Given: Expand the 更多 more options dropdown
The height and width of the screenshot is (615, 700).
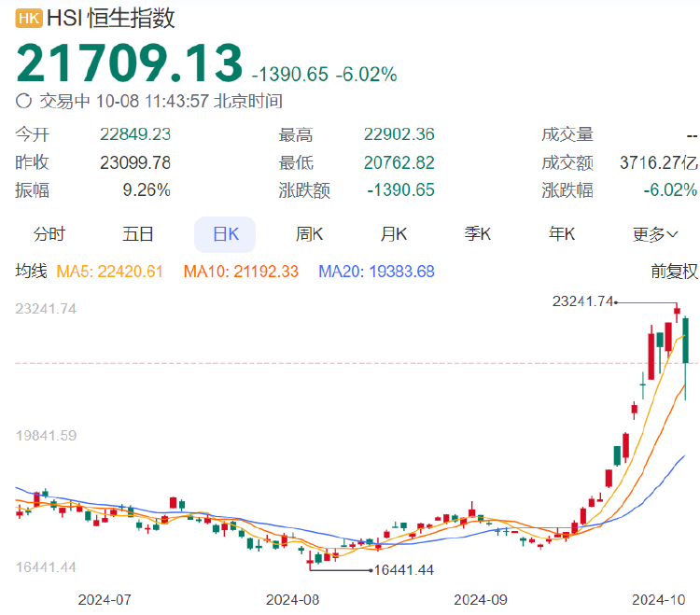Looking at the screenshot, I should pyautogui.click(x=655, y=234).
